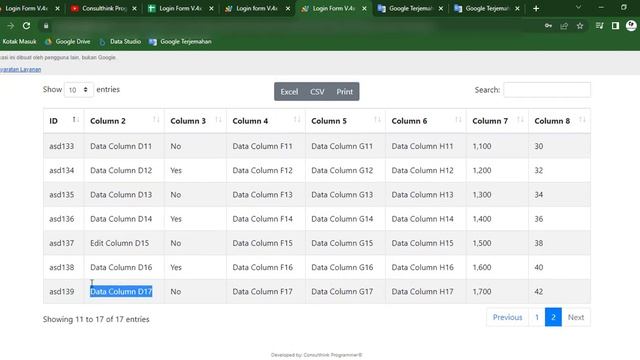Switch to the last Google Terjemahan tab

487,8
